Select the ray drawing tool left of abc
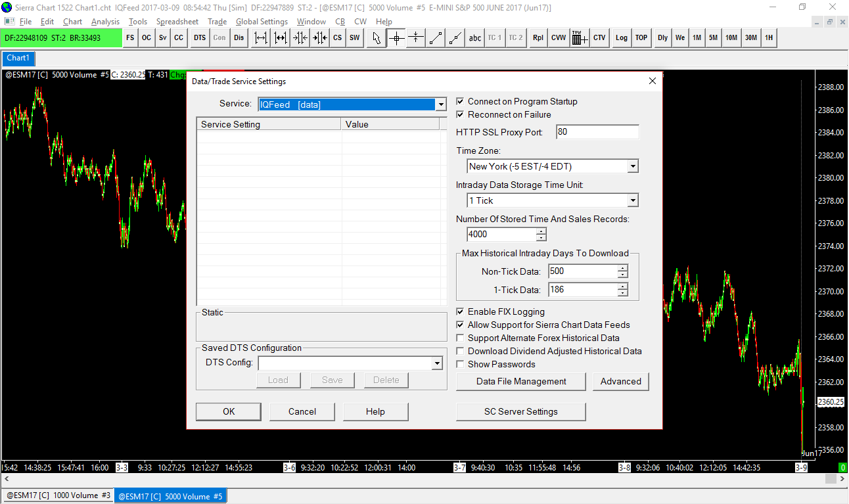Viewport: 849px width, 504px height. (455, 38)
